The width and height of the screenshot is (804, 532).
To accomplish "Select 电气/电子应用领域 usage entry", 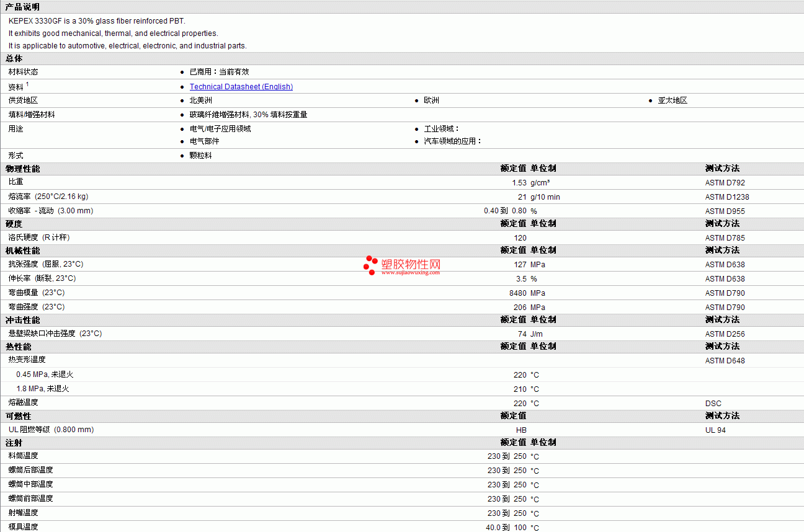I will tap(220, 129).
